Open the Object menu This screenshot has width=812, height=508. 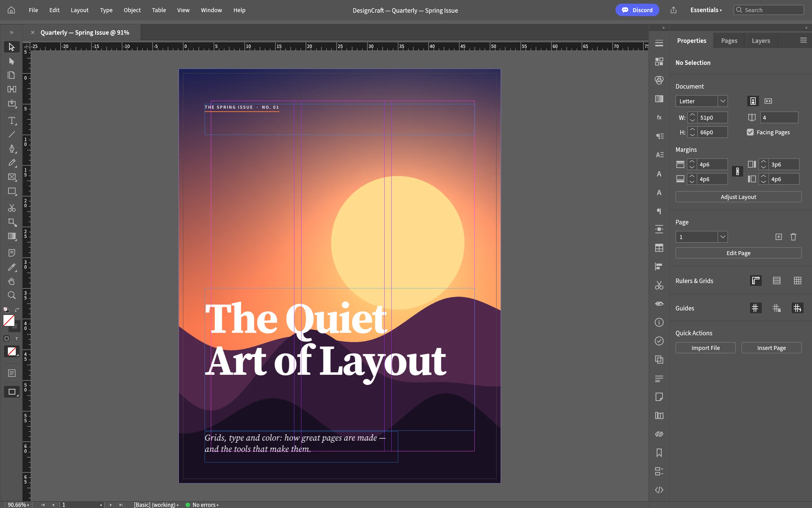pyautogui.click(x=132, y=10)
